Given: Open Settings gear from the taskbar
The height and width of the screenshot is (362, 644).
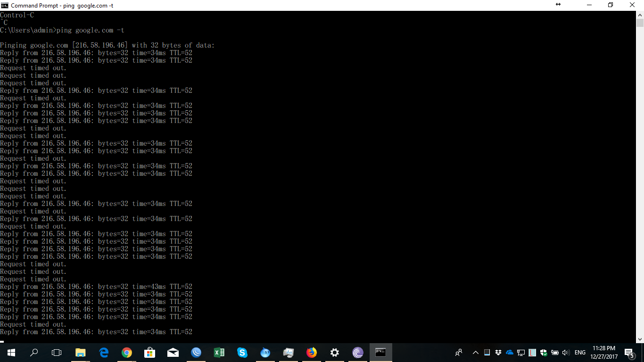Looking at the screenshot, I should pos(335,353).
